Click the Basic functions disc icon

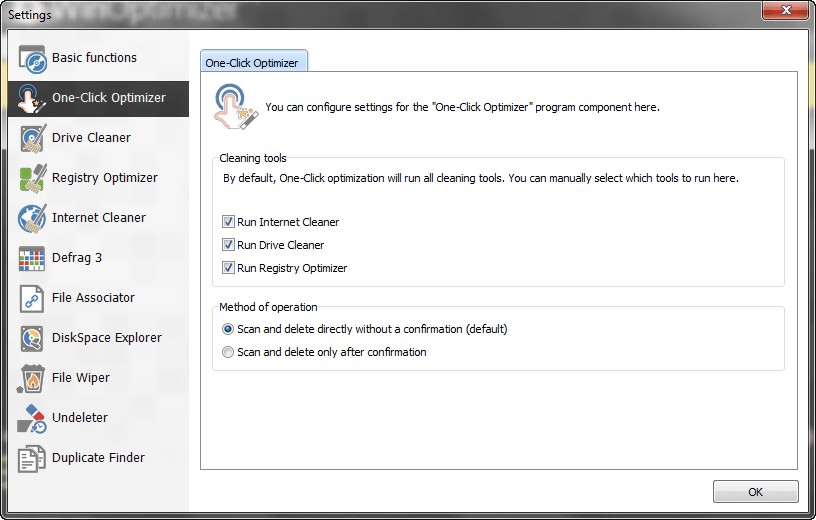pos(32,58)
